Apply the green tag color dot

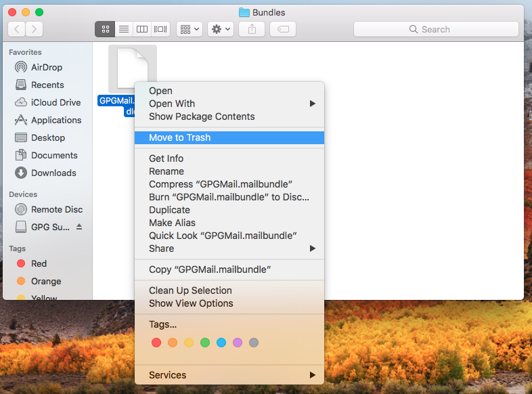tap(205, 343)
